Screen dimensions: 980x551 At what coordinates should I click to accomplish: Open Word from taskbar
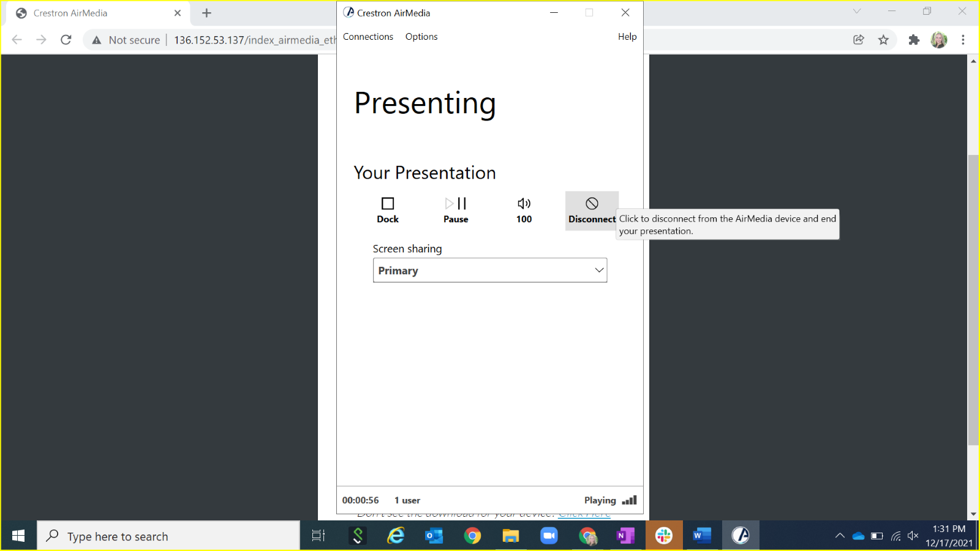click(x=702, y=536)
